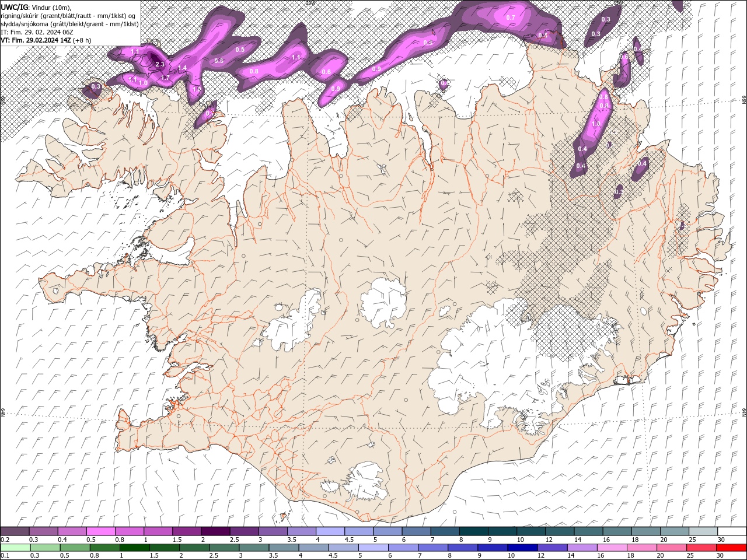Click the 2.3 snowfall maximum value

(160, 64)
